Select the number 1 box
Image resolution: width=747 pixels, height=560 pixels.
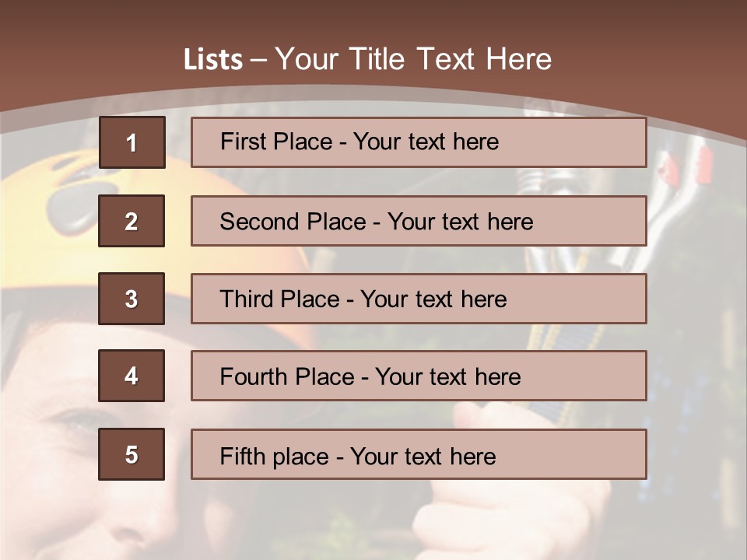tap(132, 142)
